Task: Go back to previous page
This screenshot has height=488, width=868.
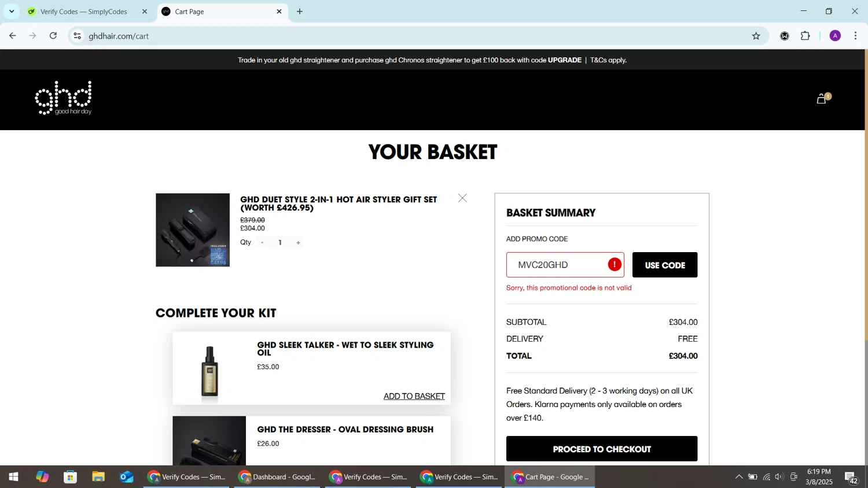Action: (13, 36)
